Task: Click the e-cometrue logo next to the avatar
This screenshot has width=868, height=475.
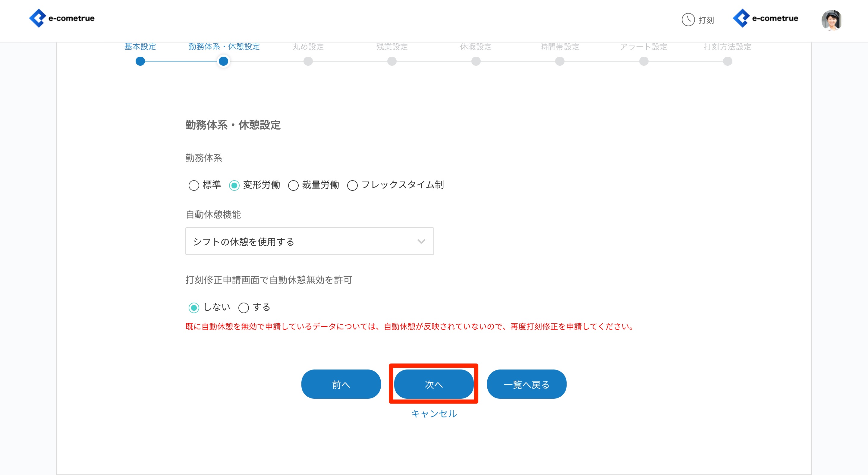Action: point(766,18)
